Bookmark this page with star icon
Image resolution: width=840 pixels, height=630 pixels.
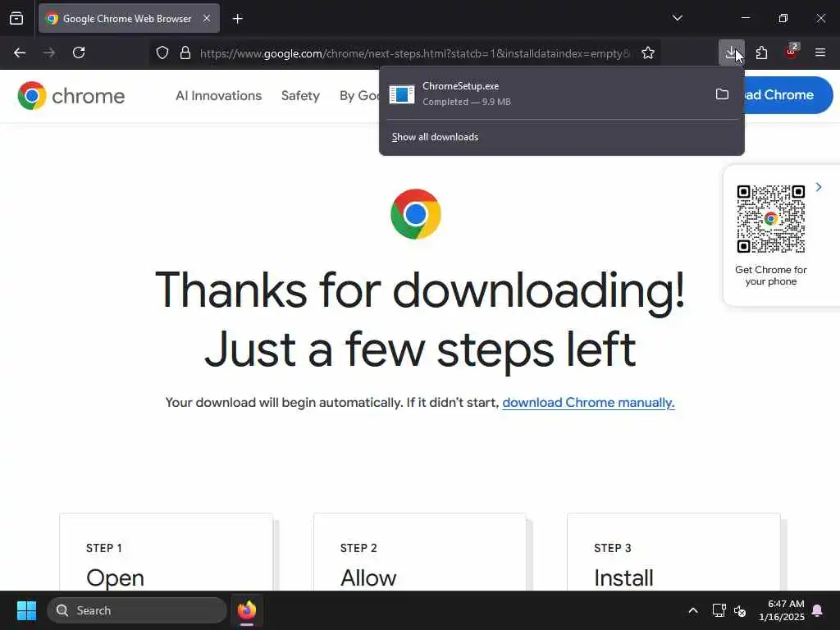(x=648, y=52)
